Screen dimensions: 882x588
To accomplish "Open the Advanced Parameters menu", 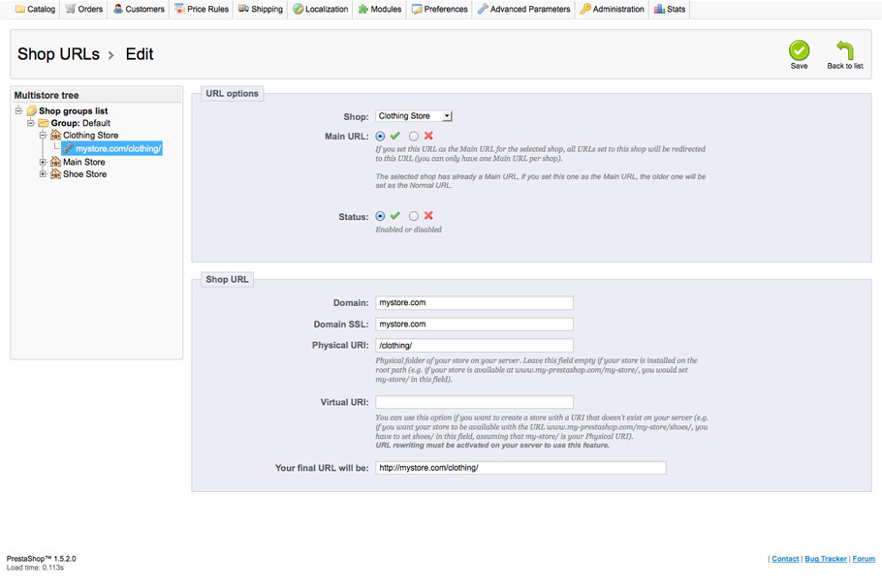I will tap(523, 10).
